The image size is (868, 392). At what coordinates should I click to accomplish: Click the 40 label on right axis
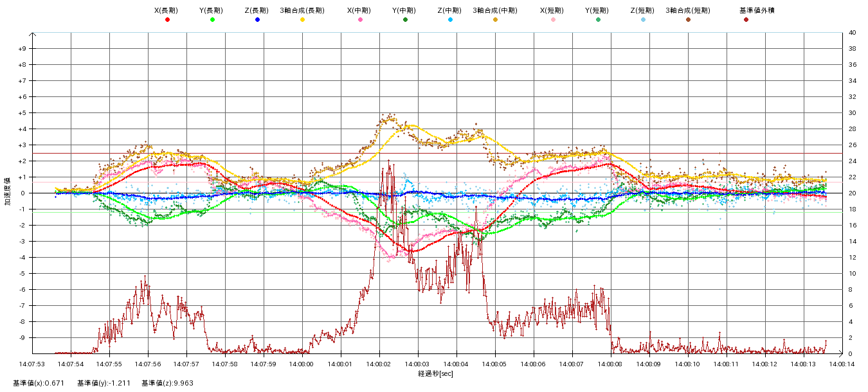click(x=852, y=33)
